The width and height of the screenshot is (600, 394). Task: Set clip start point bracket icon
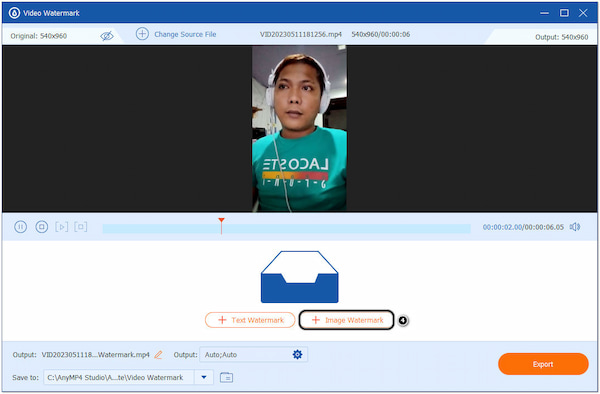click(x=62, y=227)
